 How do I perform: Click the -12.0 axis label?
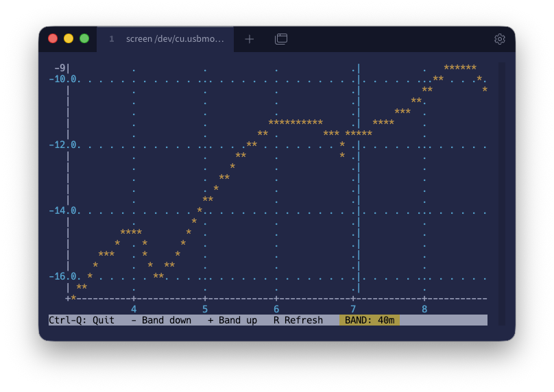(62, 145)
